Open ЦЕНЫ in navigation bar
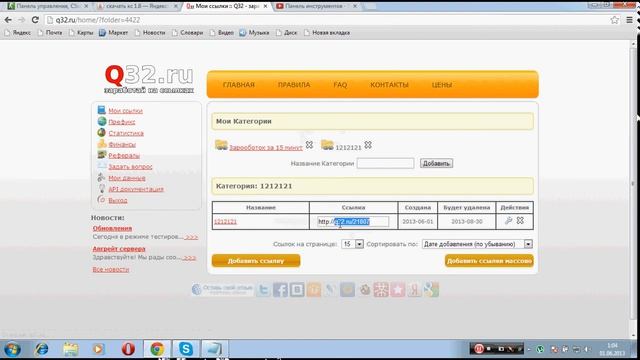 (x=442, y=85)
